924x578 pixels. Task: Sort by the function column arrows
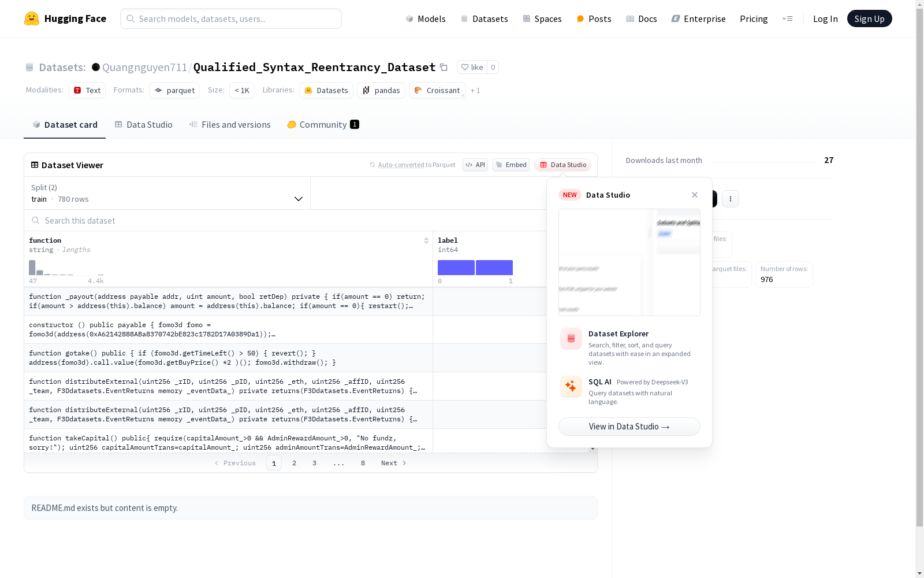(x=426, y=240)
